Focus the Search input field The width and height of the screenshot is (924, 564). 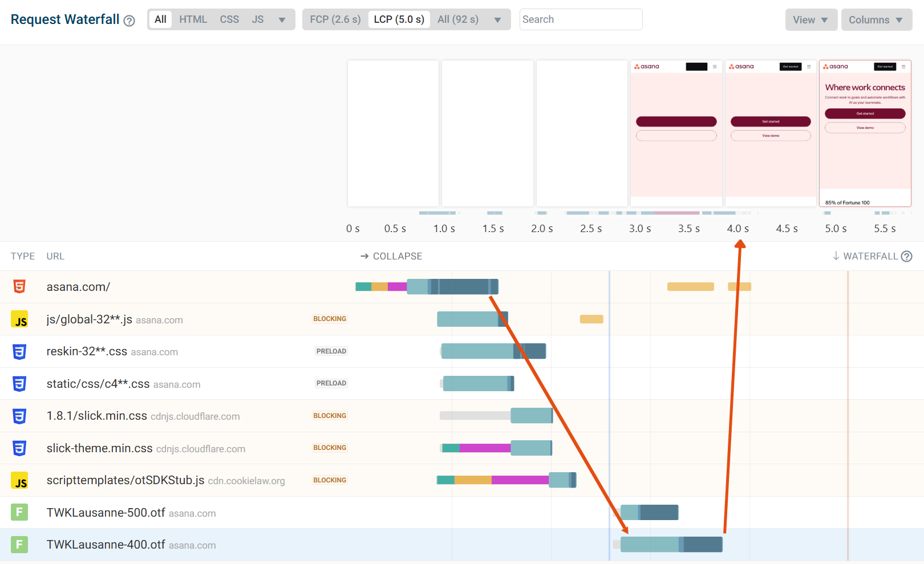click(581, 19)
